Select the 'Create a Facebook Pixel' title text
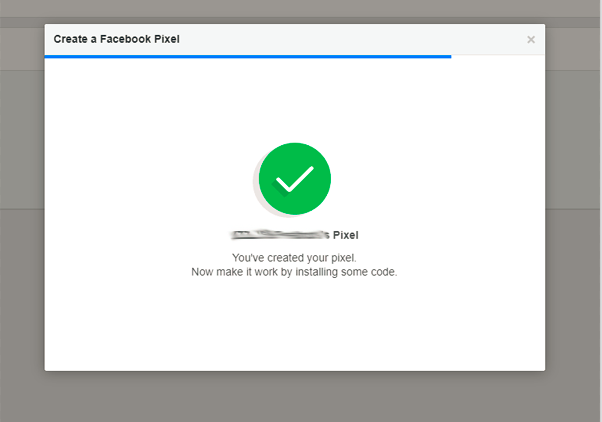The width and height of the screenshot is (602, 422). (x=116, y=39)
